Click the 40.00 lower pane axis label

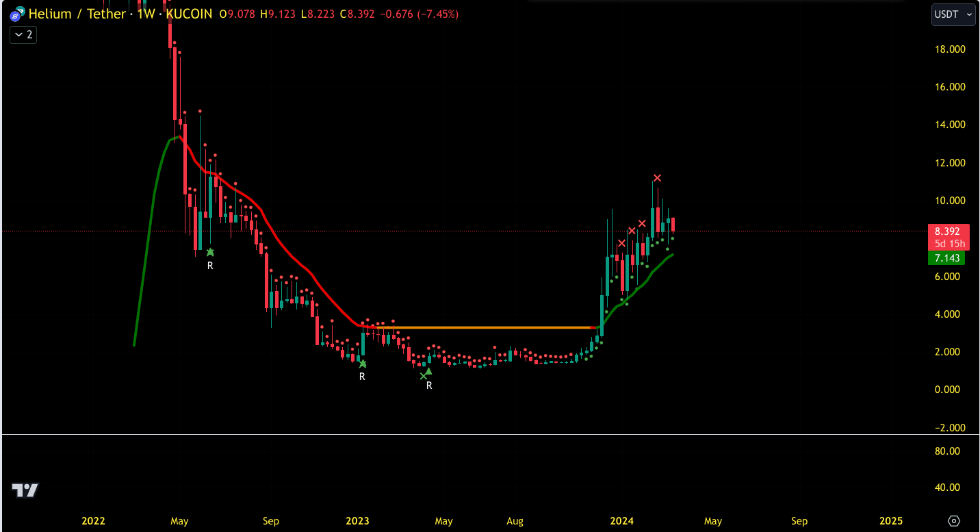948,487
